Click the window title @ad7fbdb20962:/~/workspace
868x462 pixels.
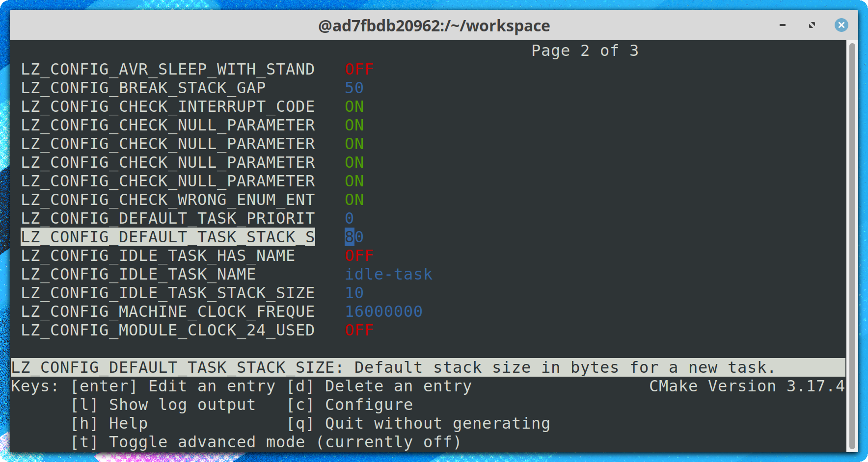[434, 26]
